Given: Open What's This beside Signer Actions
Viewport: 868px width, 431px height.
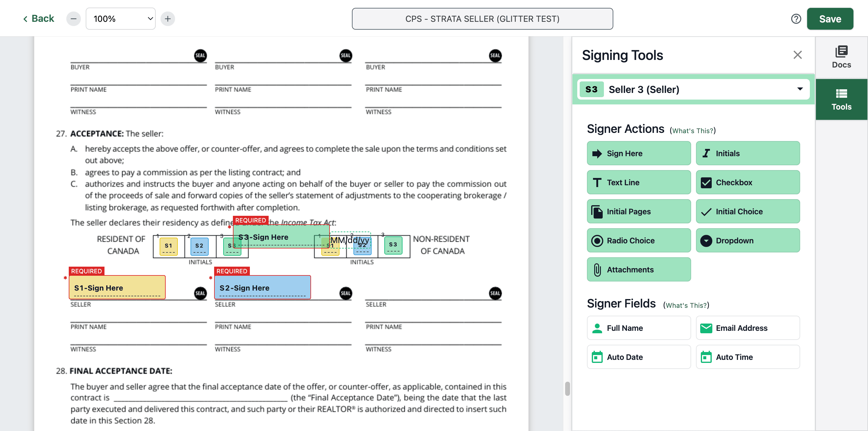Looking at the screenshot, I should tap(692, 131).
